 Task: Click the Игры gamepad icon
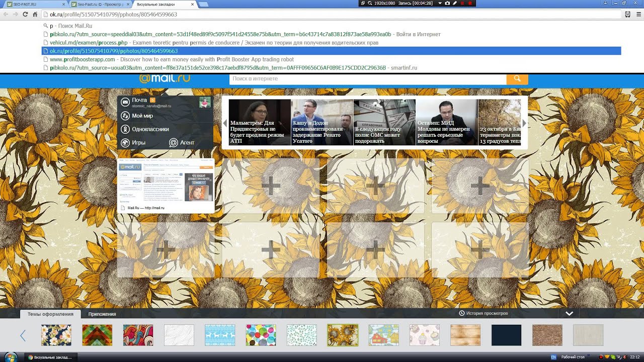pyautogui.click(x=125, y=143)
